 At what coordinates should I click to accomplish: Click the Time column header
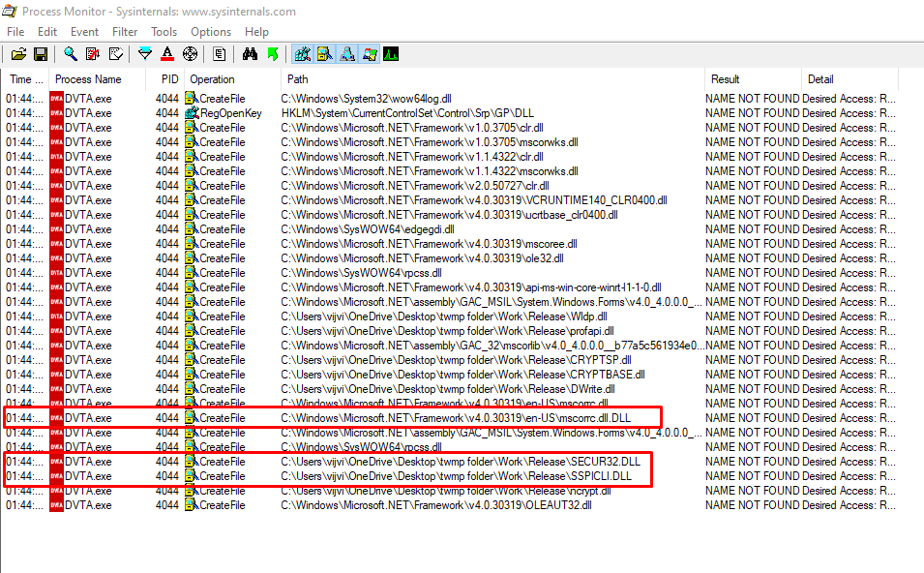click(x=25, y=79)
